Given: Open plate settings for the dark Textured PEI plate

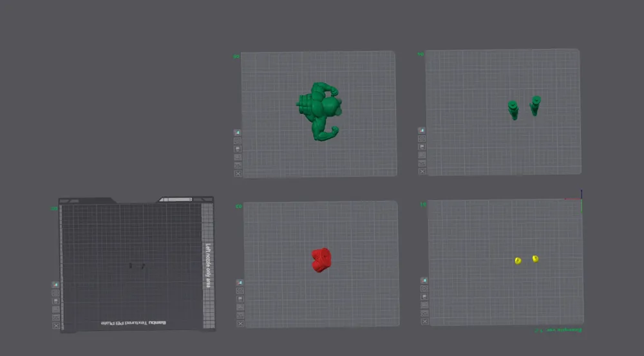Looking at the screenshot, I should [56, 293].
